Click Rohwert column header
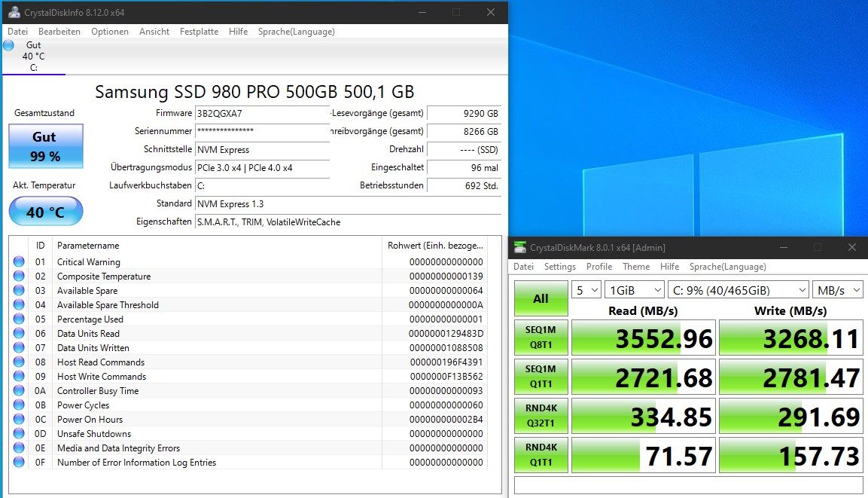 click(435, 246)
